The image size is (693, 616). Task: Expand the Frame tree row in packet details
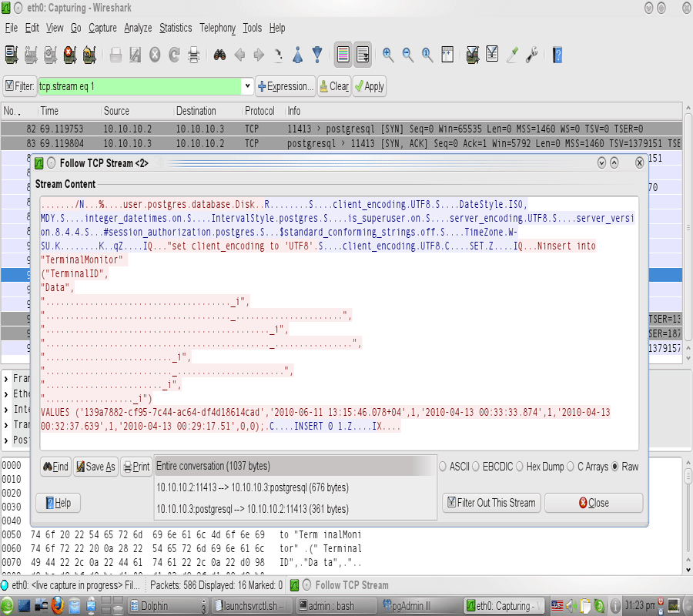[x=6, y=379]
